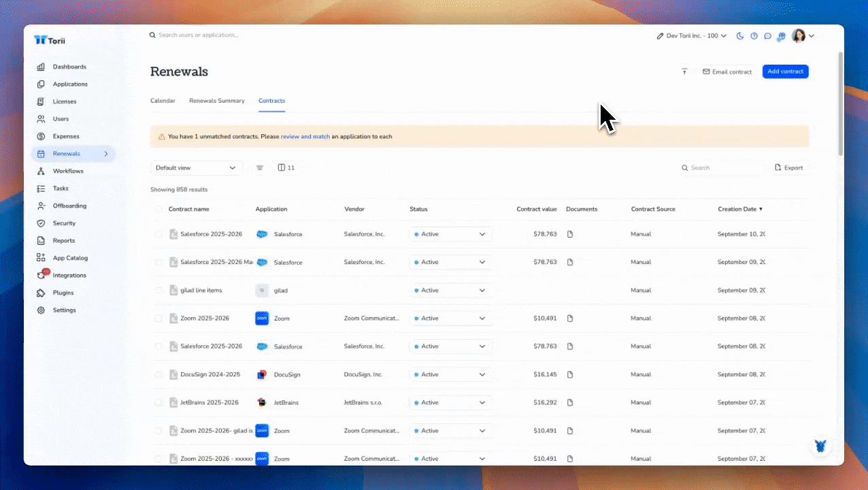
Task: Select the gilad line items row checkbox
Action: pos(158,291)
